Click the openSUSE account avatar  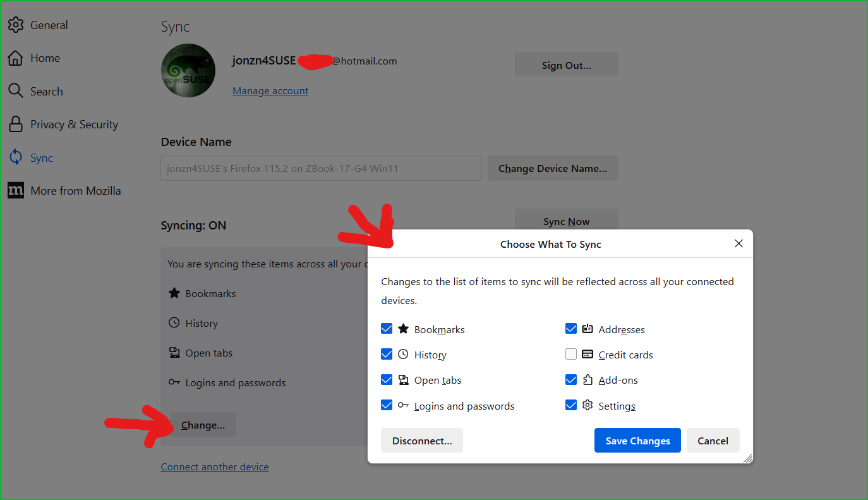coord(188,70)
